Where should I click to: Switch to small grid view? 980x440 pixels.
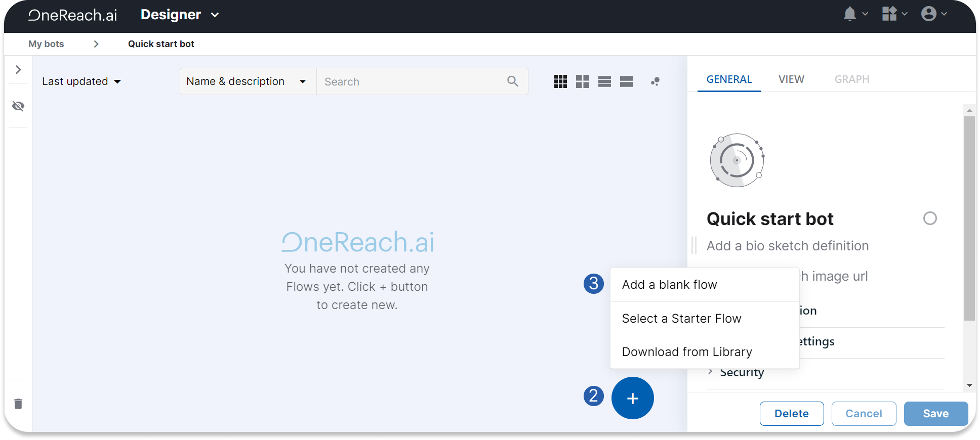pyautogui.click(x=560, y=81)
